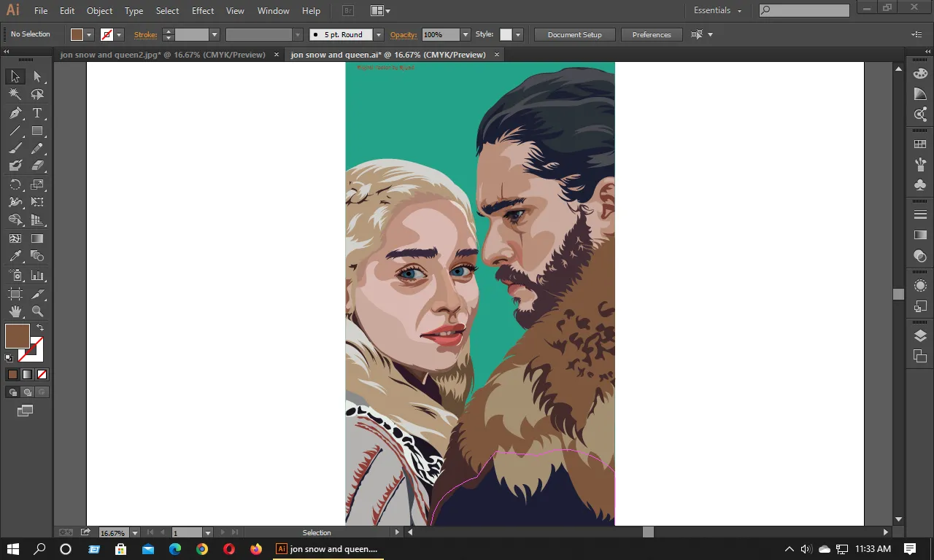Open the Color Guide panel

pos(920,94)
